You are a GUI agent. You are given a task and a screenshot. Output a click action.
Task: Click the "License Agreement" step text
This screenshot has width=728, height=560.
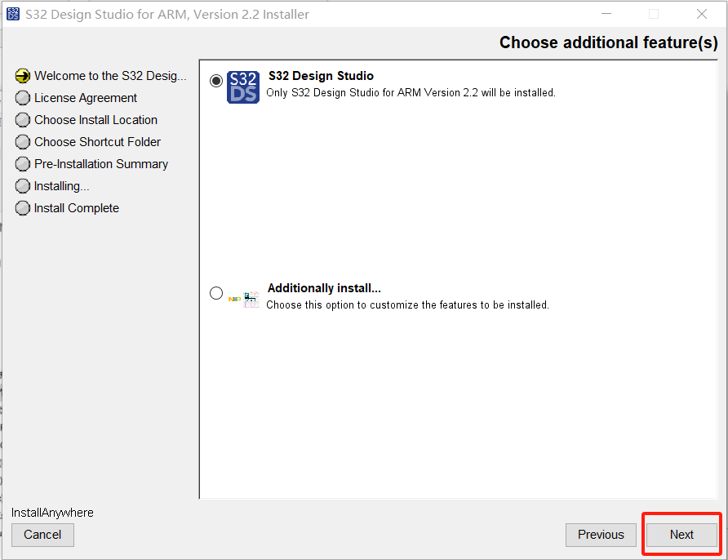(x=86, y=98)
